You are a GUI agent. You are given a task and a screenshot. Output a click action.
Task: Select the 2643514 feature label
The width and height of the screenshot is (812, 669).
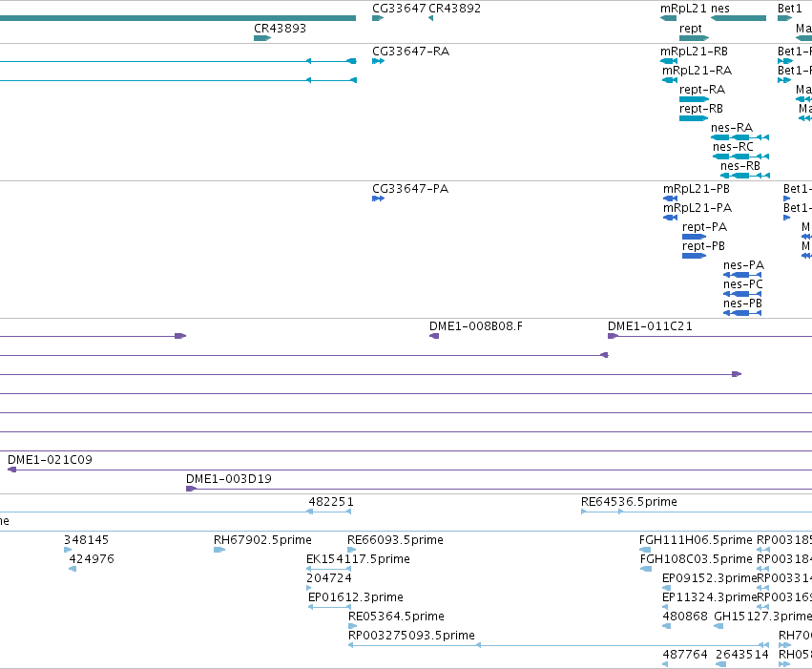pos(742,655)
